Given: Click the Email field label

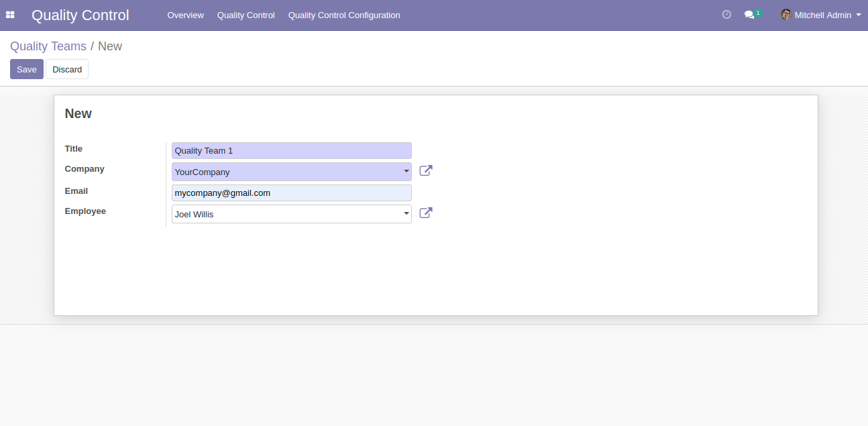Looking at the screenshot, I should pyautogui.click(x=76, y=191).
